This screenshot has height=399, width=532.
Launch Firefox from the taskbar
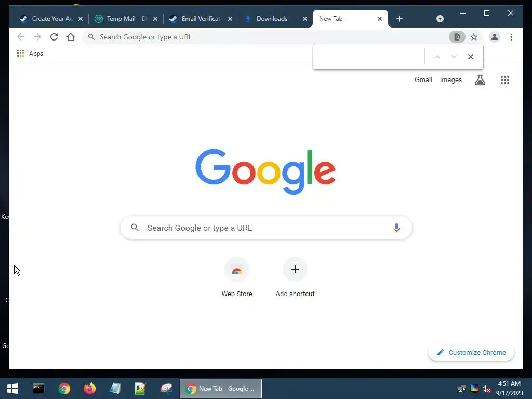(x=90, y=389)
